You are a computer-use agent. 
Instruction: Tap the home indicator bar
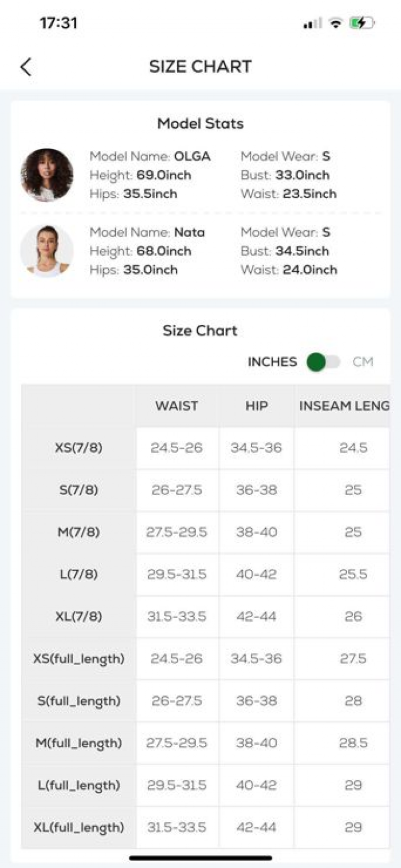point(200,858)
